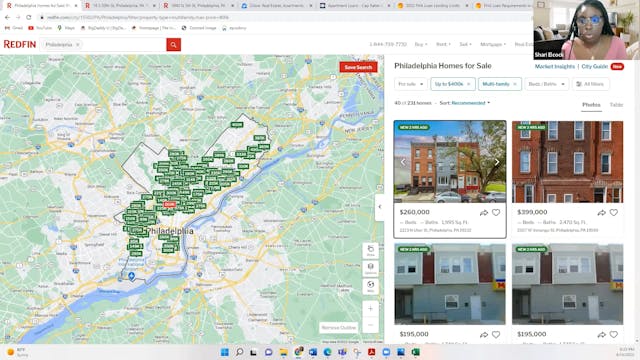Open the Redfin logo home link

pyautogui.click(x=20, y=44)
